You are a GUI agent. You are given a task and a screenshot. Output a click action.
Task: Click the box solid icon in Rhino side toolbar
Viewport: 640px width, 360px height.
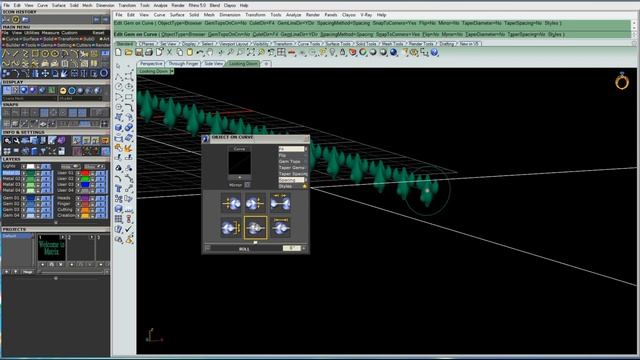[118, 128]
